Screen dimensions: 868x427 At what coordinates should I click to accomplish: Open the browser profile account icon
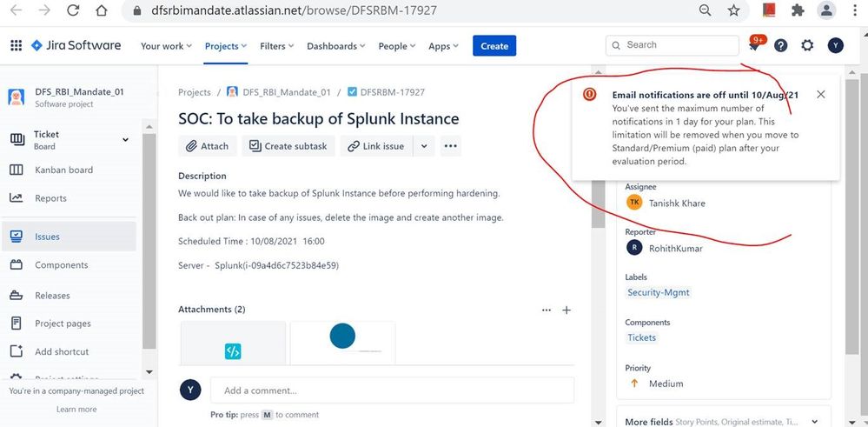pyautogui.click(x=826, y=10)
